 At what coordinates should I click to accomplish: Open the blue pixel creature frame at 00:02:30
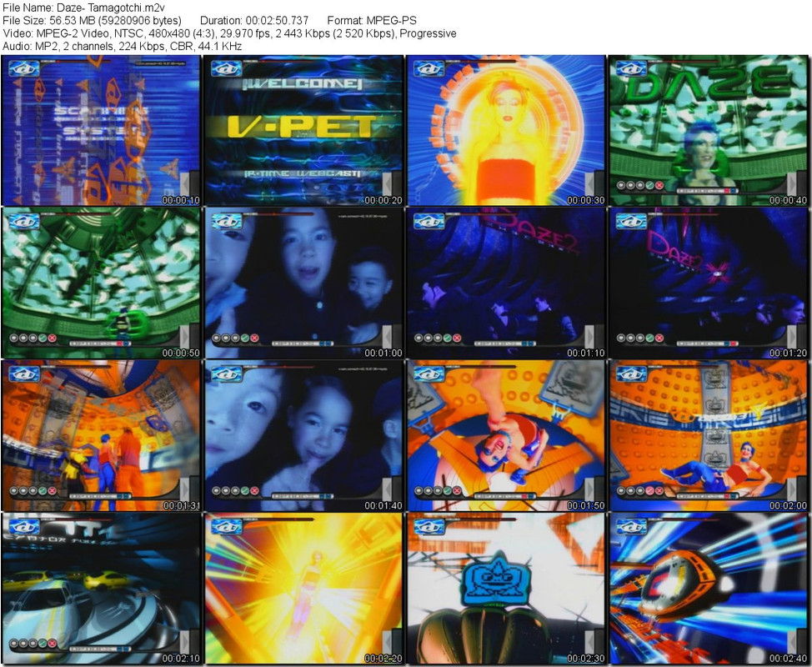point(506,589)
